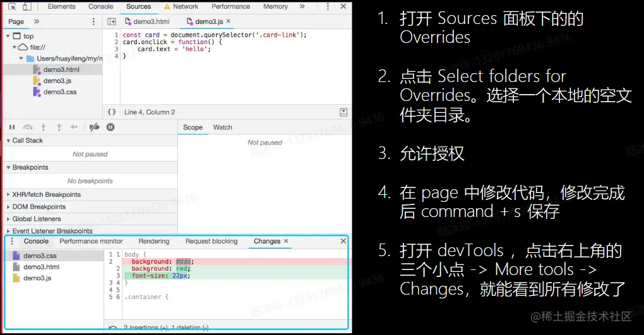Open the Performance tab

(231, 6)
